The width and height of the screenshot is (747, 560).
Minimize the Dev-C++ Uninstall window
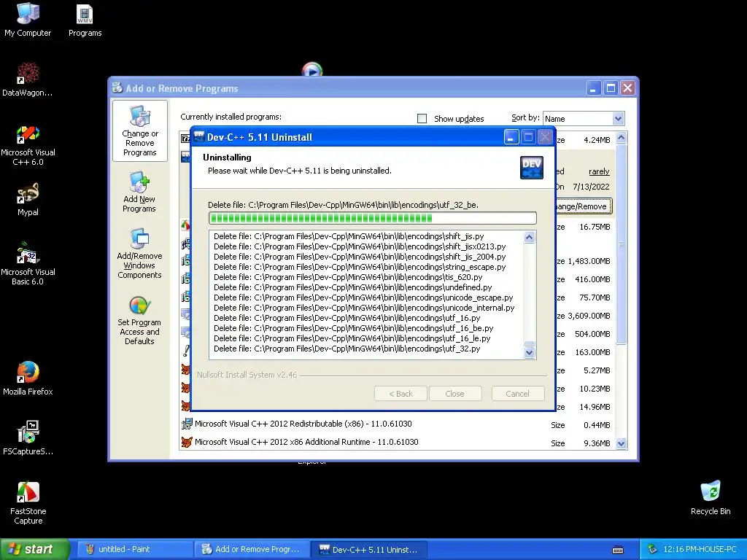(x=511, y=137)
